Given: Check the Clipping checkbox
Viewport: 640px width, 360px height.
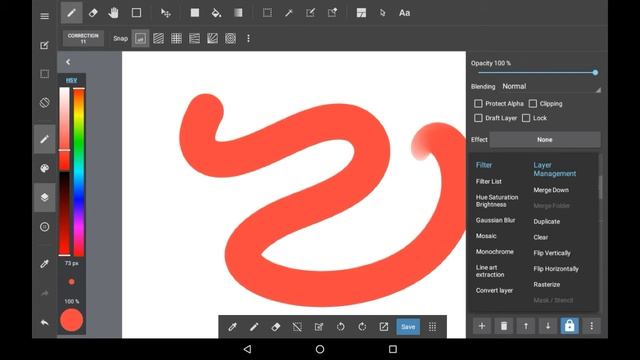Looking at the screenshot, I should [x=533, y=104].
